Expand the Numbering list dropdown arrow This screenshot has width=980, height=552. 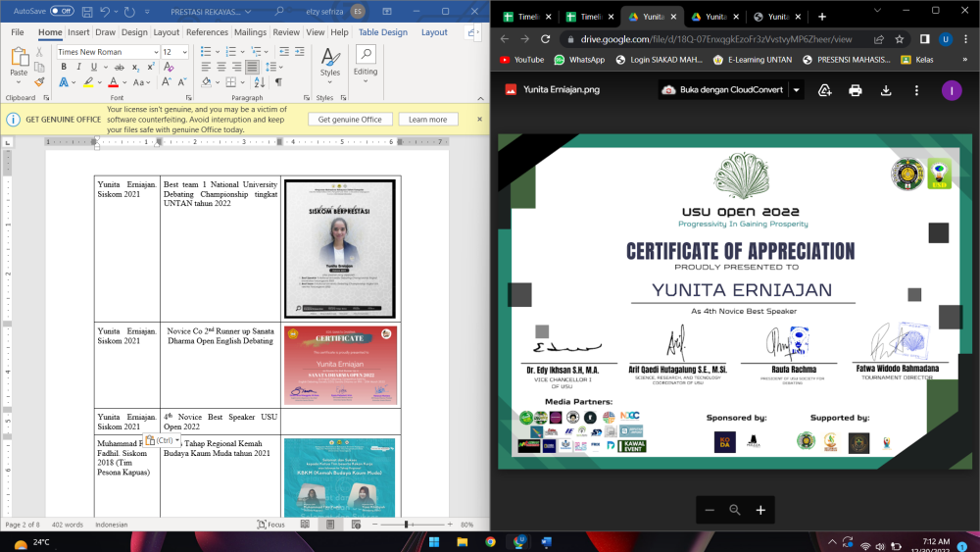(x=242, y=52)
